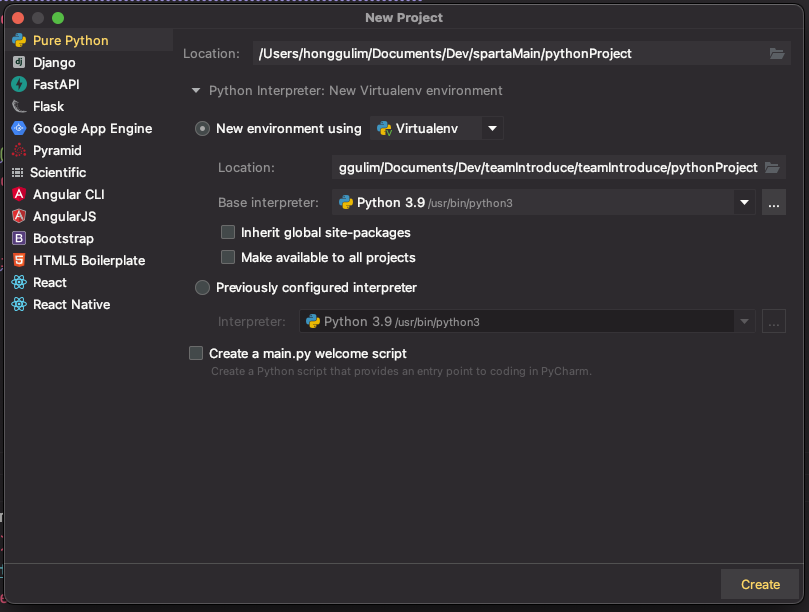
Task: Open the Base interpreter dropdown arrow
Action: (745, 202)
